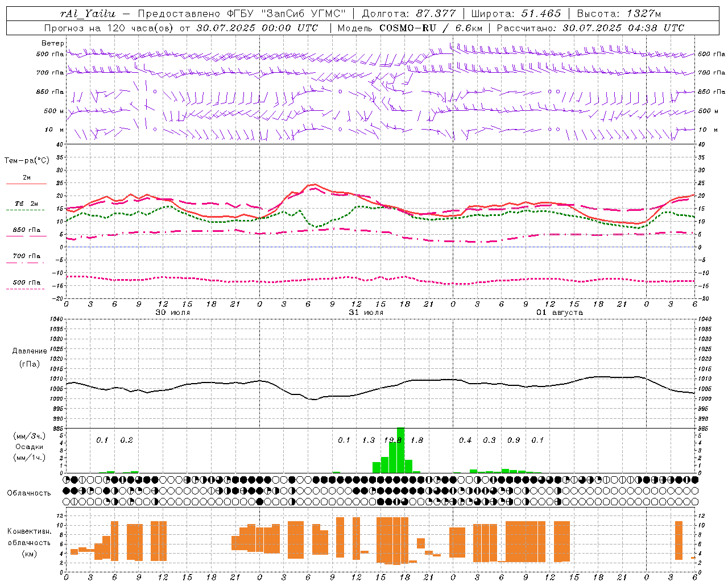Viewport: 728px width, 582px height.
Task: Click the 1.8 precipitation total value
Action: point(417,440)
